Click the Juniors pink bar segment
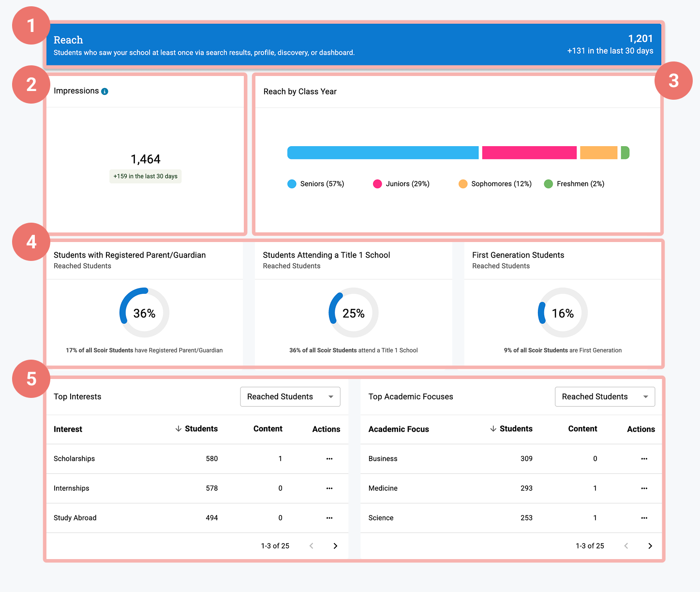Screen dimensions: 700x592 (529, 153)
